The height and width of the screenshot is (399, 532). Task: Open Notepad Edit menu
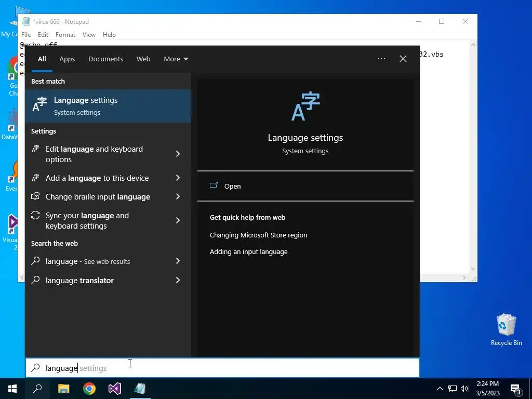[43, 35]
